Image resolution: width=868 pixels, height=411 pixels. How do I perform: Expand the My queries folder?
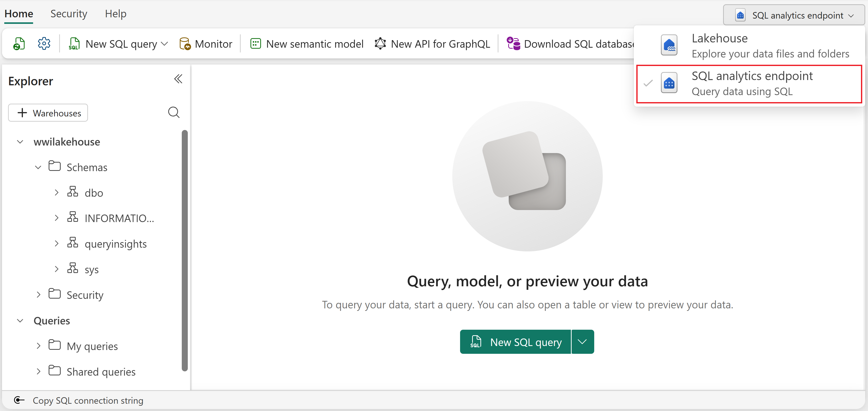(x=38, y=346)
